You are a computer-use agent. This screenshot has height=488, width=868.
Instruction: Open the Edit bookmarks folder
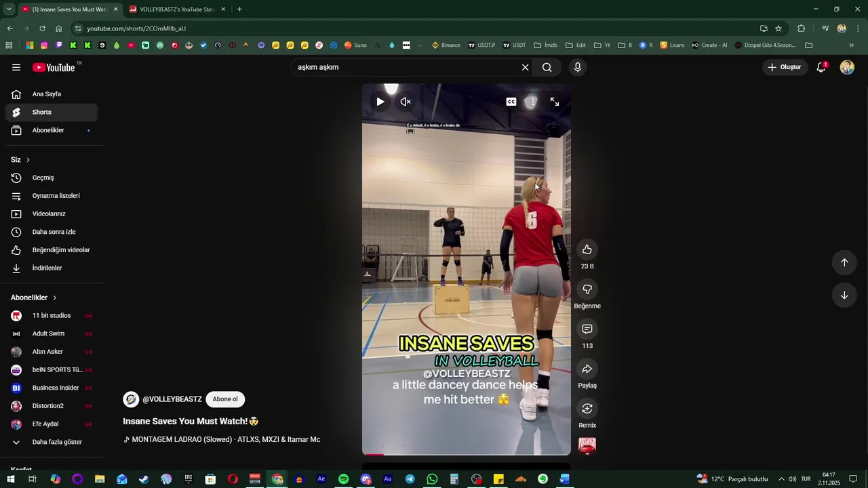tap(575, 45)
